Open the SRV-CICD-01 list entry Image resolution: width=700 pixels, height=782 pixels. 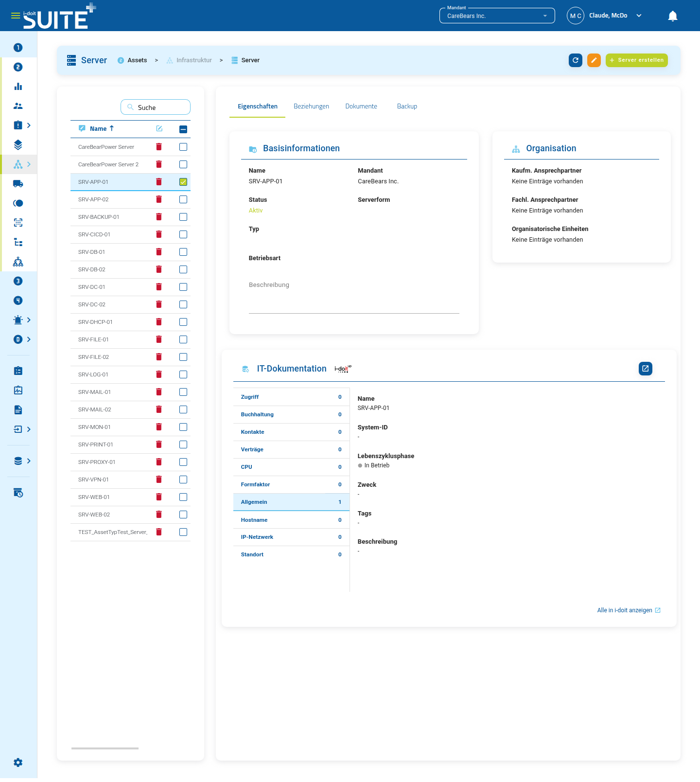click(x=94, y=234)
